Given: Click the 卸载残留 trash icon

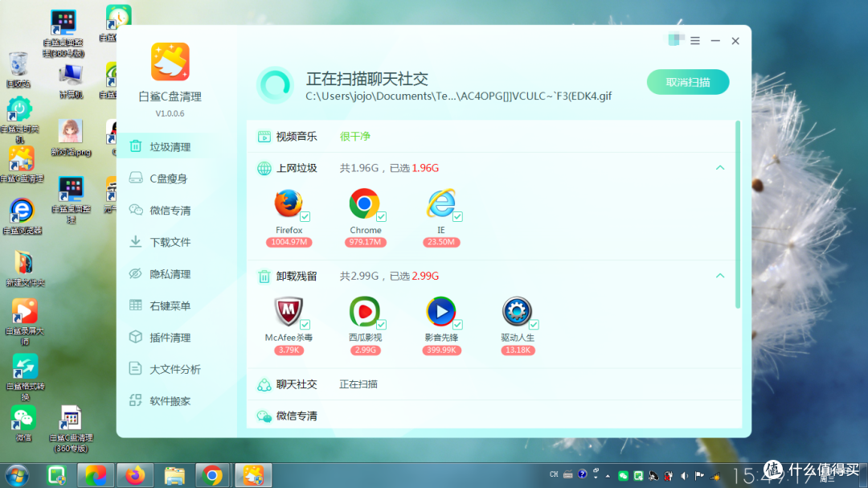Looking at the screenshot, I should tap(264, 276).
